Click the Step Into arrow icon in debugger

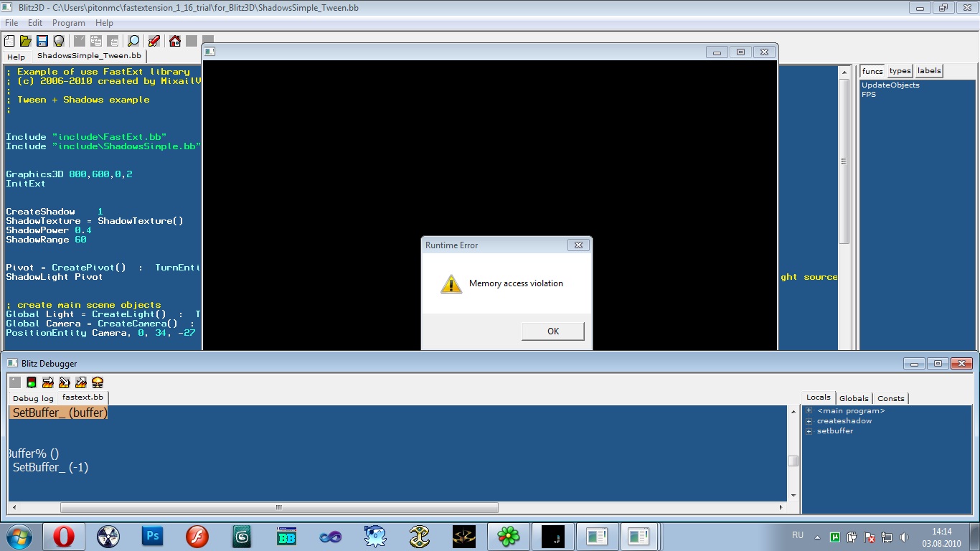[x=65, y=382]
